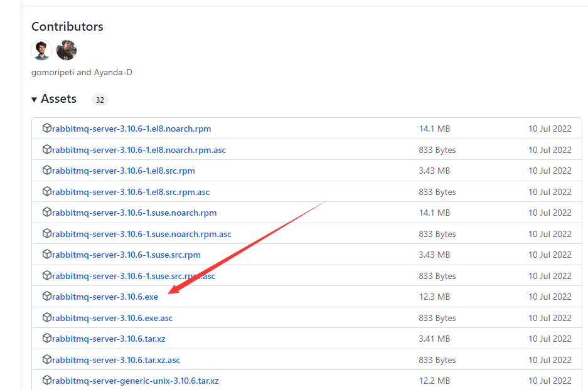Image resolution: width=588 pixels, height=390 pixels.
Task: Click package icon beside 3.10.6-1.suse.noarch.rpm
Action: tap(47, 212)
